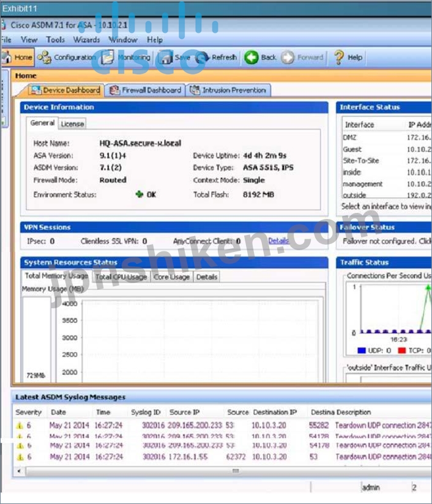This screenshot has width=432, height=504.
Task: Select the Details resources tab
Action: tap(206, 276)
